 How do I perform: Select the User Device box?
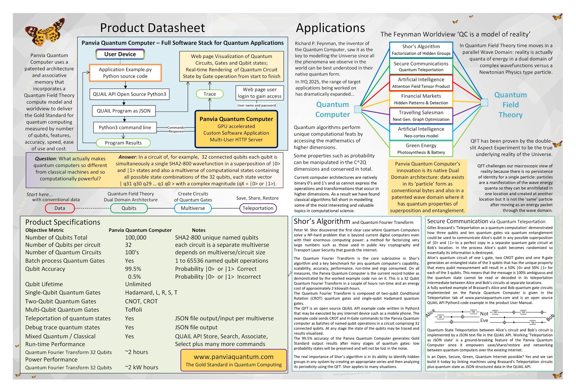click(120, 54)
